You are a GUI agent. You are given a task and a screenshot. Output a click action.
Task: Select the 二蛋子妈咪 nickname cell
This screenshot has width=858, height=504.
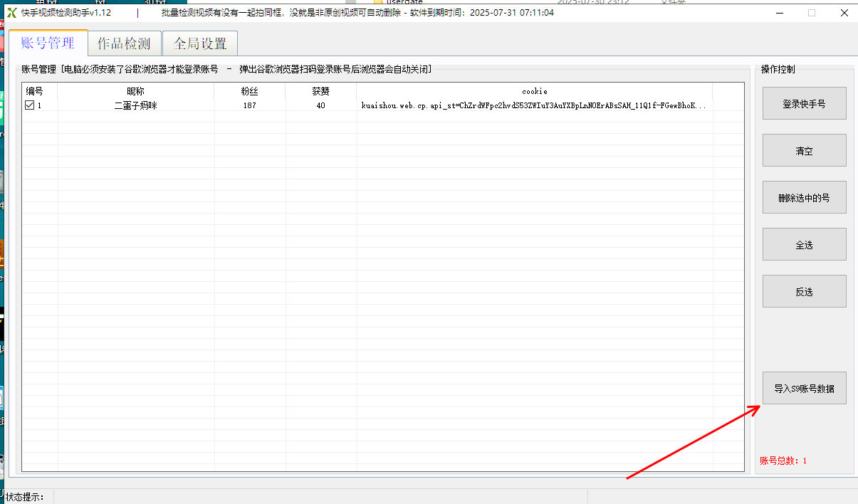click(x=136, y=105)
